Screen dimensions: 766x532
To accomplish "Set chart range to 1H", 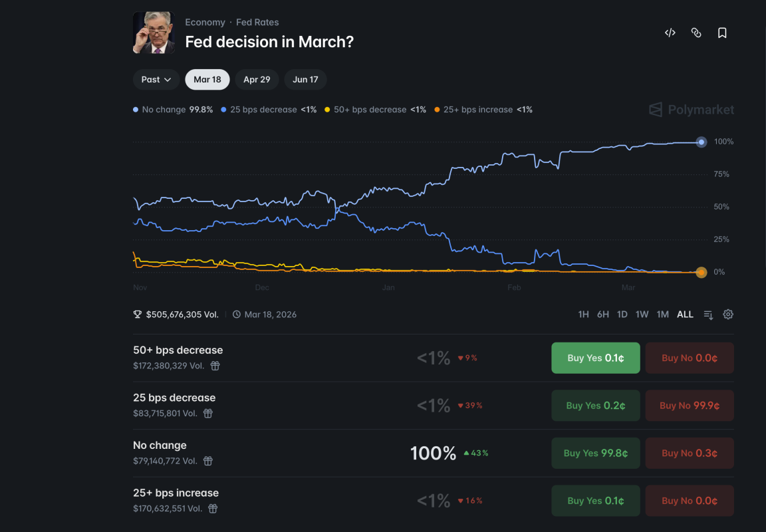I will pos(583,315).
